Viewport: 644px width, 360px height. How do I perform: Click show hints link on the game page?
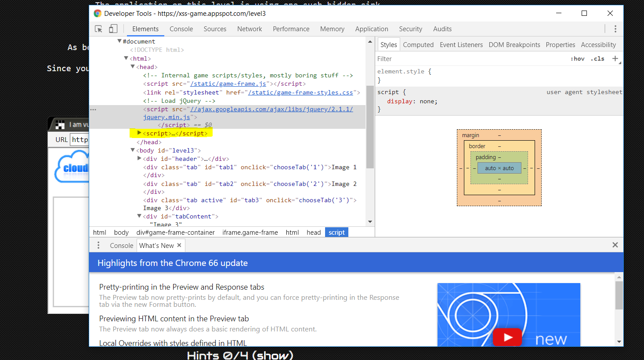[272, 355]
